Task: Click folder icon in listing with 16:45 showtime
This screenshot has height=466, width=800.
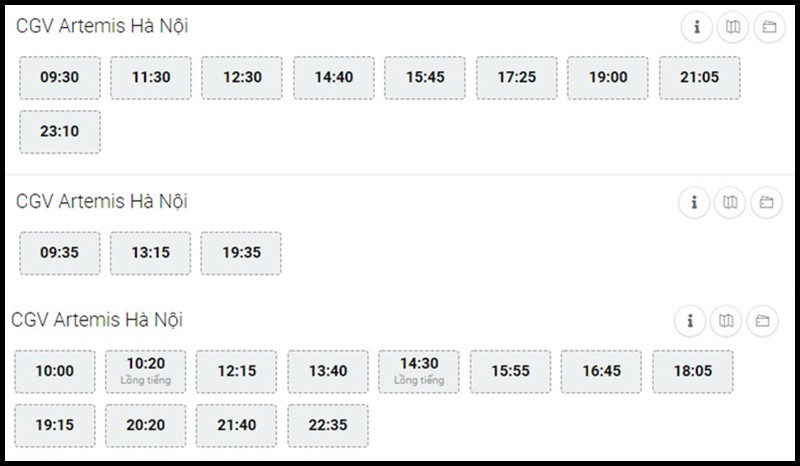Action: pos(762,321)
